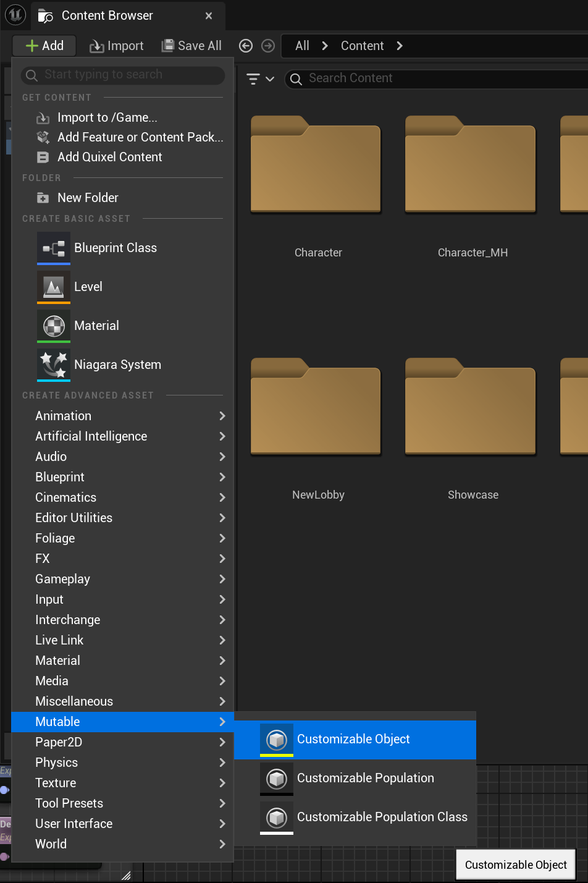Navigate back with the left arrow icon

click(x=246, y=46)
